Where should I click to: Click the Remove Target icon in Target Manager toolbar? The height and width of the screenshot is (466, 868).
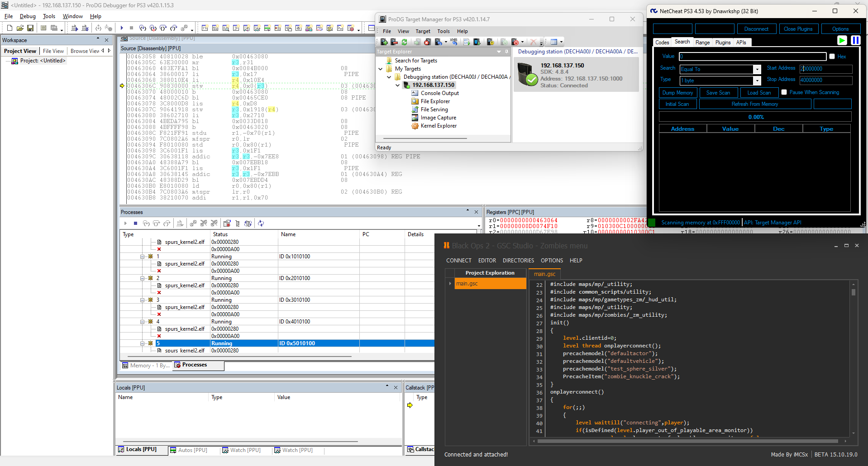[394, 42]
